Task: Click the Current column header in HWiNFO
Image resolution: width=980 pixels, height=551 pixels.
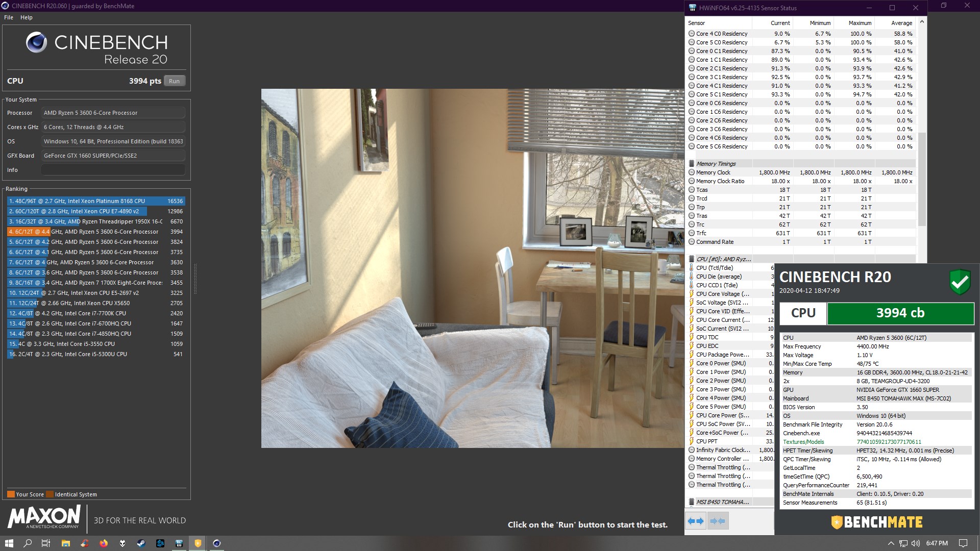Action: coord(772,23)
